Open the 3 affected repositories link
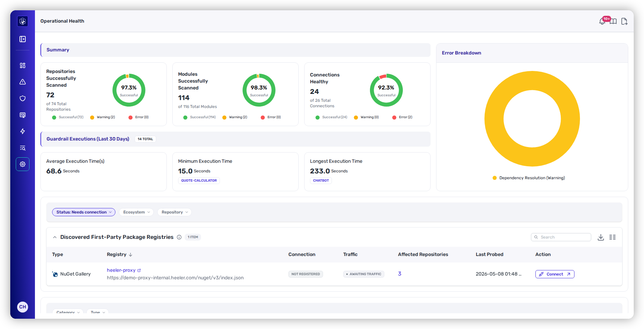This screenshot has width=644, height=329. 399,273
